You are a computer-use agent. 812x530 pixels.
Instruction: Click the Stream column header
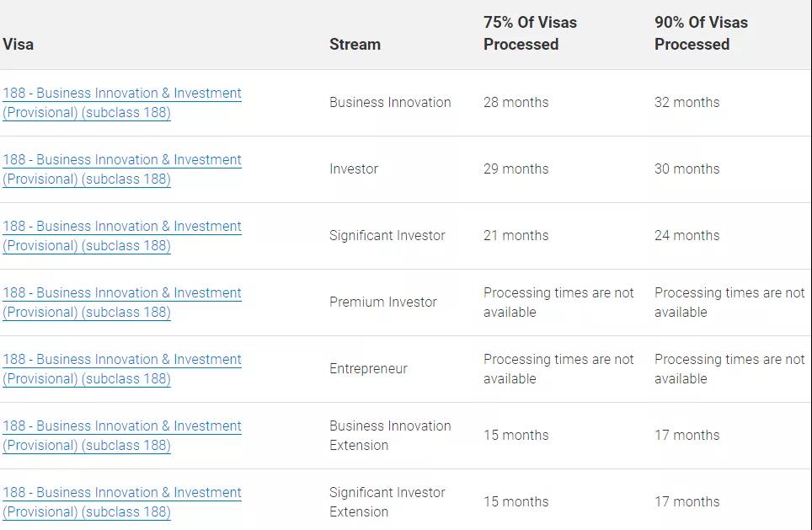click(355, 44)
